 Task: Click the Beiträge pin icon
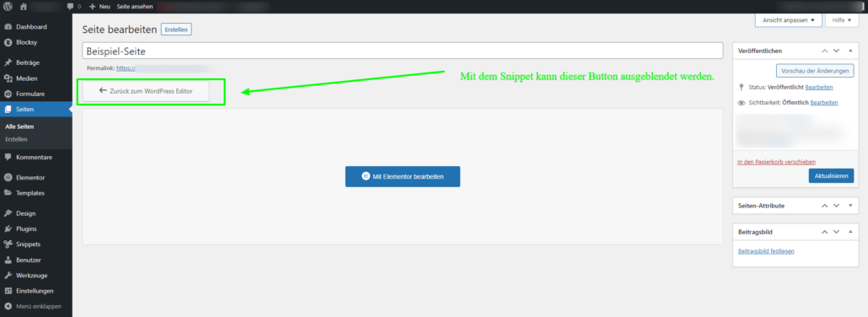click(8, 62)
